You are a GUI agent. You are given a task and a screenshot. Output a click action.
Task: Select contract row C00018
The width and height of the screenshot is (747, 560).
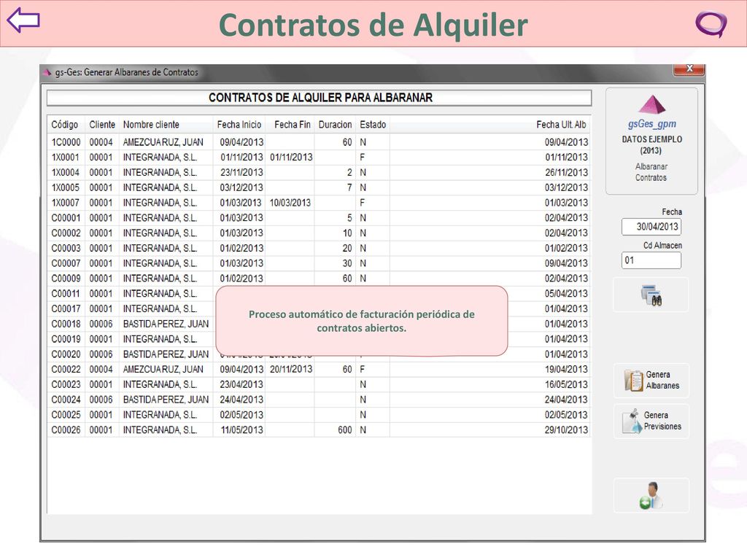point(319,324)
